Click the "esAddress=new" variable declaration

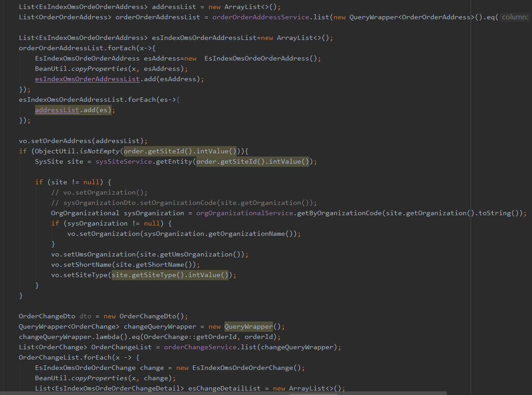coord(170,58)
